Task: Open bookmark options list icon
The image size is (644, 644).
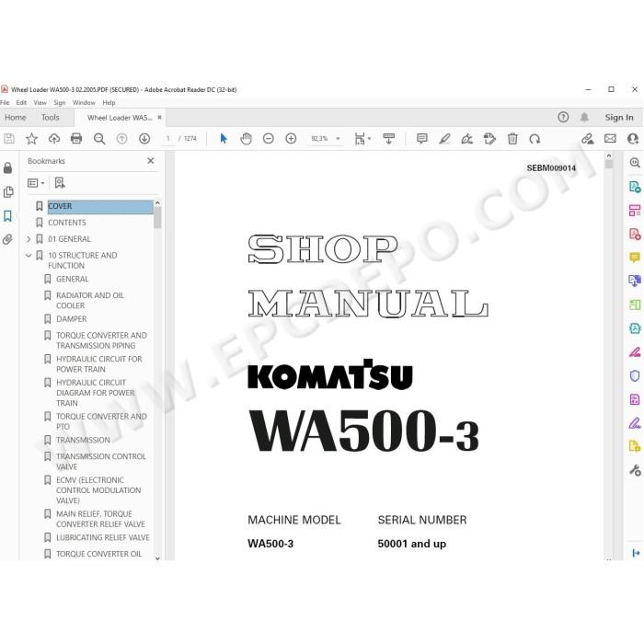Action: 36,183
